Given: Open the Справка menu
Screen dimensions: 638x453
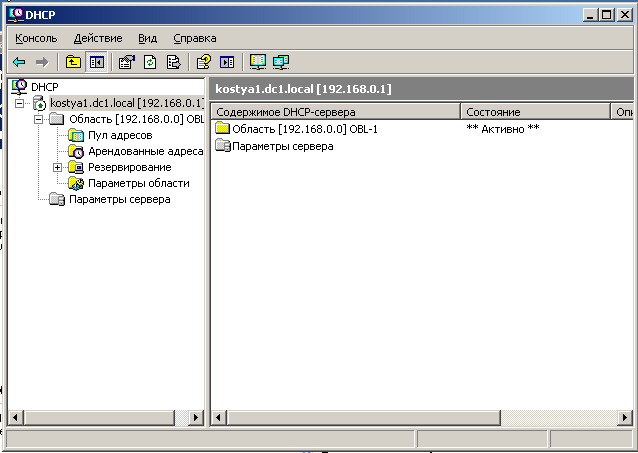Looking at the screenshot, I should tap(194, 38).
